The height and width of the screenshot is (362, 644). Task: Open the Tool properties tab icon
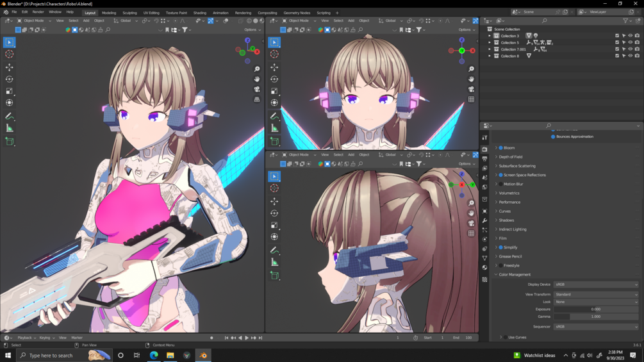coord(484,138)
